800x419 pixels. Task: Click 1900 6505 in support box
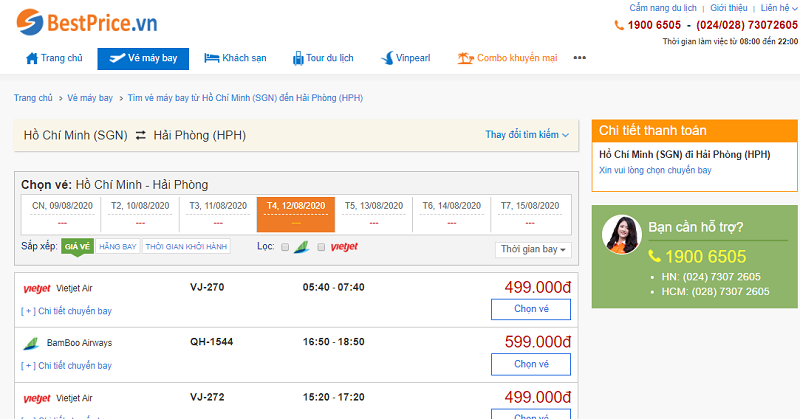[706, 256]
